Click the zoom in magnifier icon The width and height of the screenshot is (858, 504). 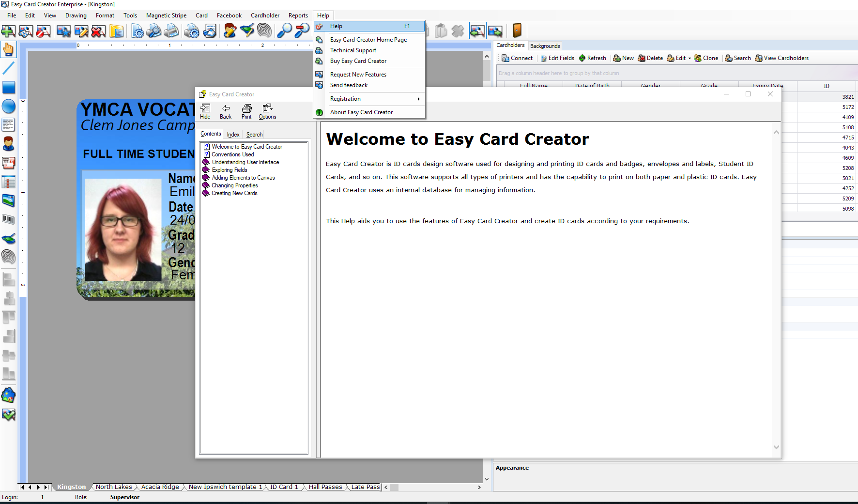pos(285,31)
